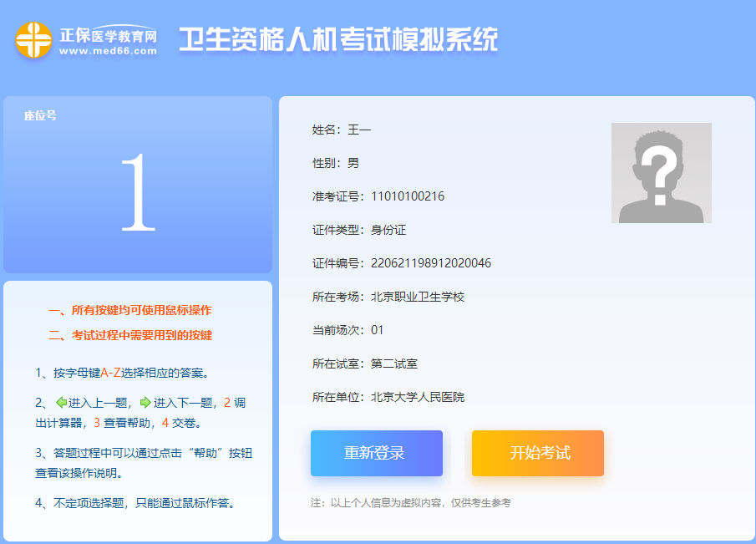Select the 开始考试 start exam button

click(537, 453)
